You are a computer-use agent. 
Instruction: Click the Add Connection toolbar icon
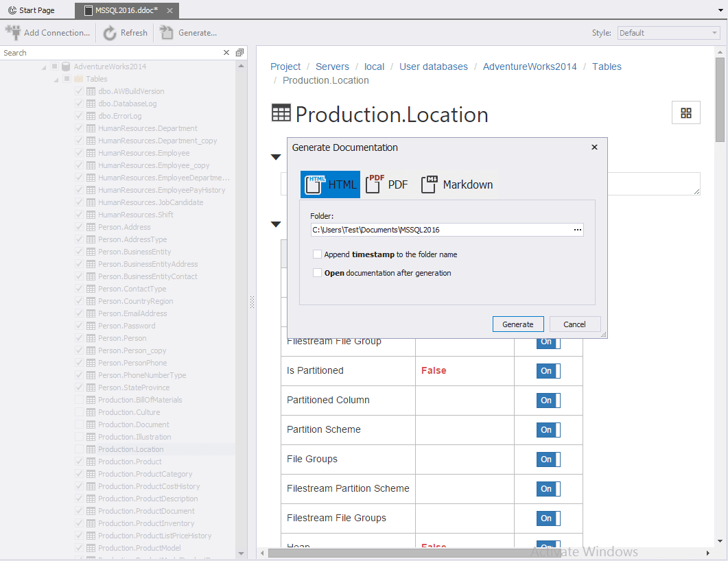pyautogui.click(x=12, y=32)
